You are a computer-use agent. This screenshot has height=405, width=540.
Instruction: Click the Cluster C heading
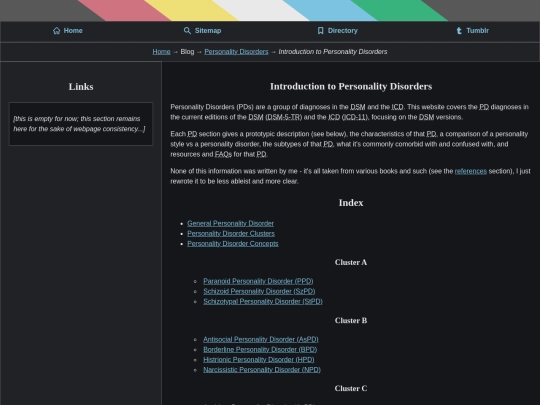tap(351, 388)
